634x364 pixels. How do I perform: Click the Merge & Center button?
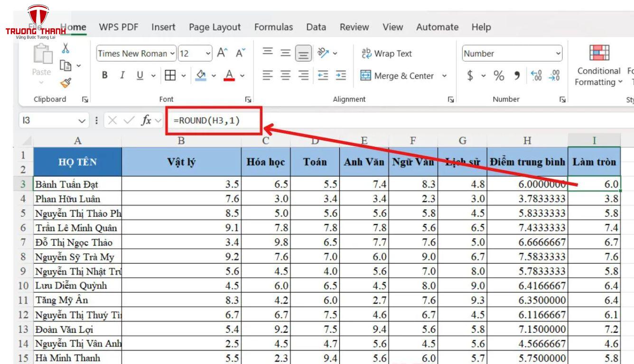(397, 75)
